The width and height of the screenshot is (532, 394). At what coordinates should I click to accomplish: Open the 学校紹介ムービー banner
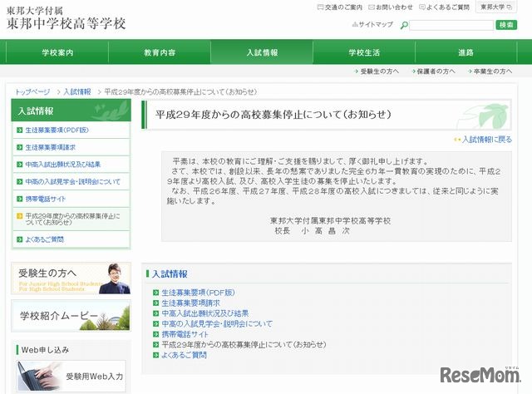point(71,317)
